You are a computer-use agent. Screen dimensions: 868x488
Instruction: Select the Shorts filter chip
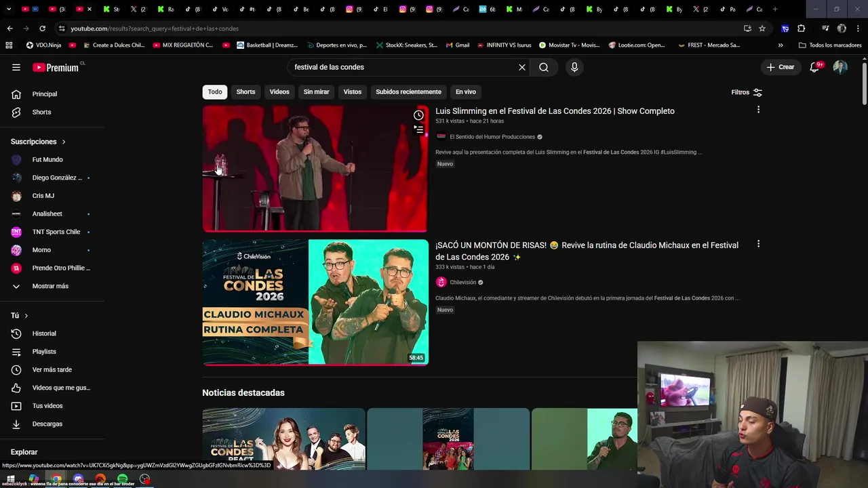pyautogui.click(x=245, y=91)
